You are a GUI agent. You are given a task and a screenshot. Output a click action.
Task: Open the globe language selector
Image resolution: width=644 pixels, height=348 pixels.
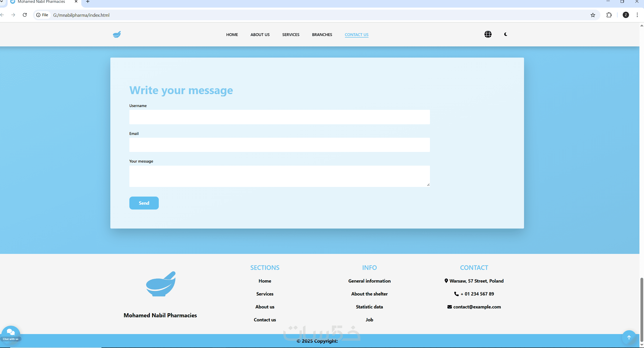488,34
